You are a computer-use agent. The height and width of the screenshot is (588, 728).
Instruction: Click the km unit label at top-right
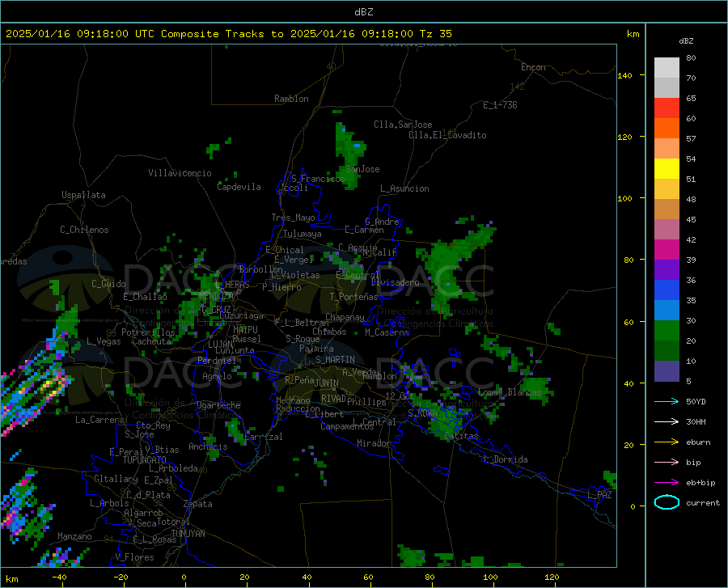click(633, 34)
